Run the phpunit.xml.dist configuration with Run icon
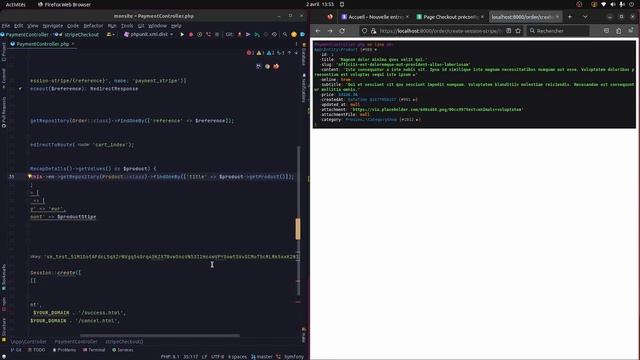The width and height of the screenshot is (640, 360). 182,35
